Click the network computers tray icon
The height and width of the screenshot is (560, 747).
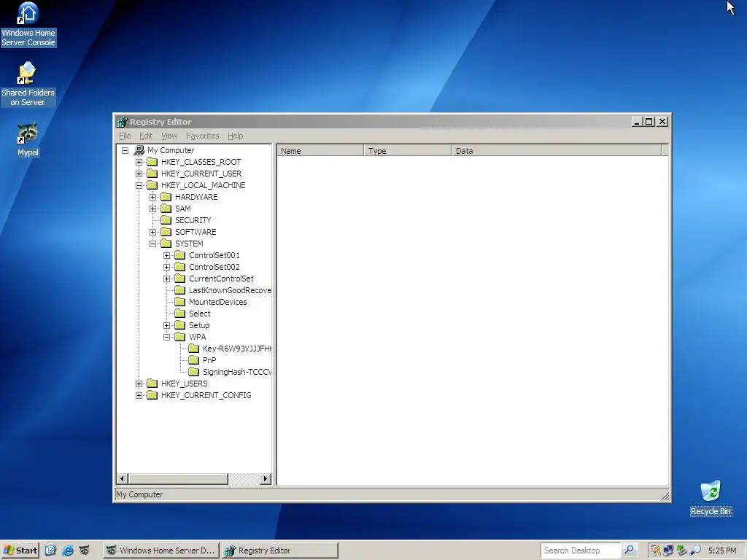click(668, 551)
